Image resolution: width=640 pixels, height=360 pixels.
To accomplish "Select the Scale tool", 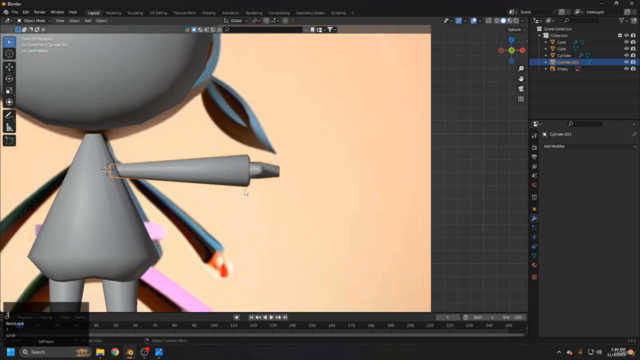I will (9, 91).
